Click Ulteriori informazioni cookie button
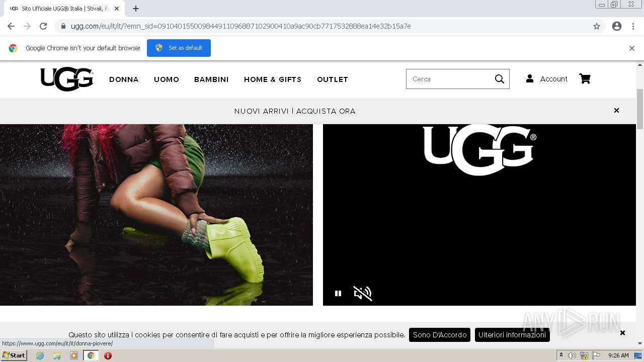 (512, 335)
